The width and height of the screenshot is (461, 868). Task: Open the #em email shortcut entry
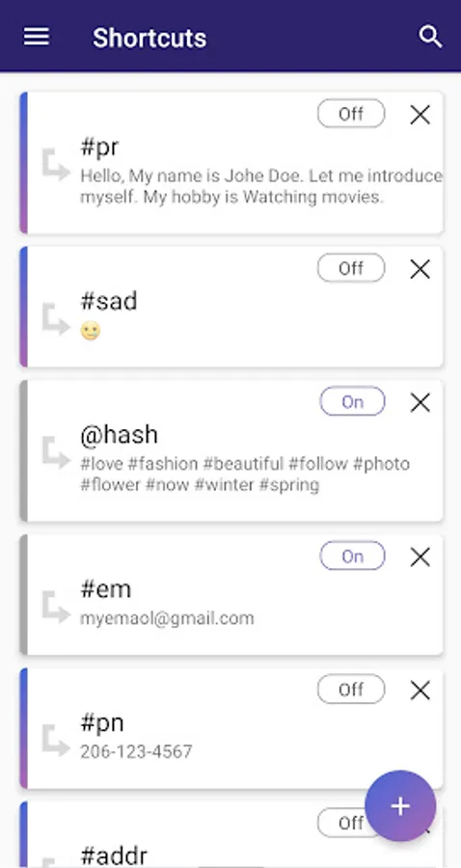pyautogui.click(x=231, y=595)
